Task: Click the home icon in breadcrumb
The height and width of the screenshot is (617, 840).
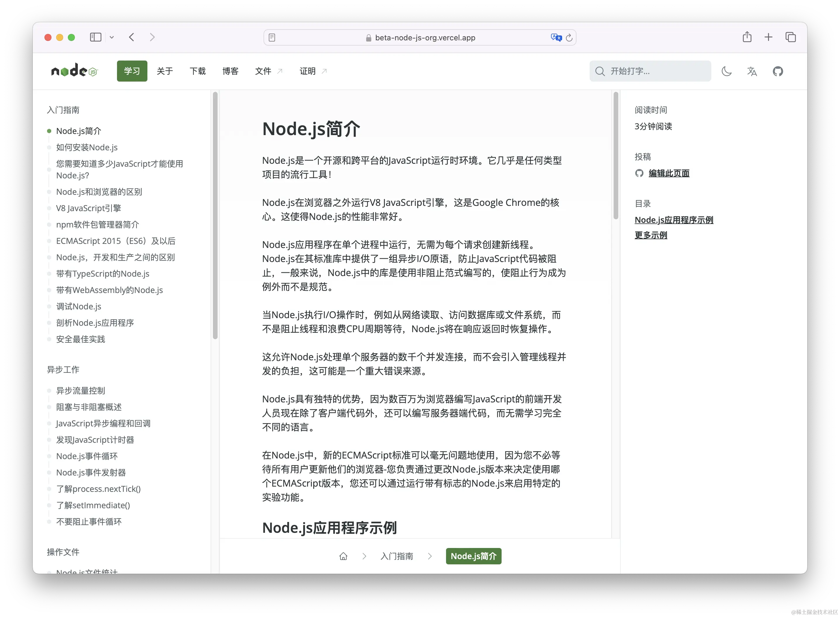Action: pyautogui.click(x=343, y=556)
